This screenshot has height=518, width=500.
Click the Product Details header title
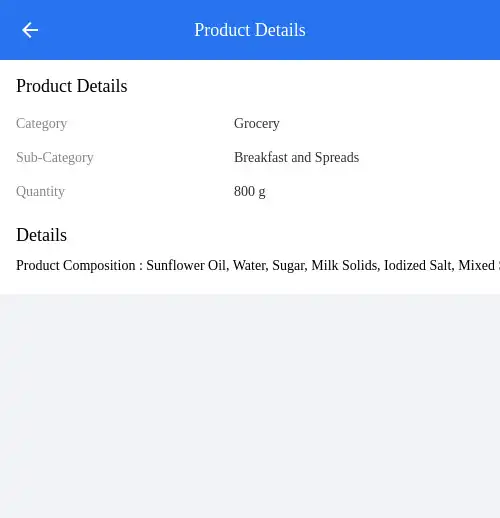click(250, 30)
